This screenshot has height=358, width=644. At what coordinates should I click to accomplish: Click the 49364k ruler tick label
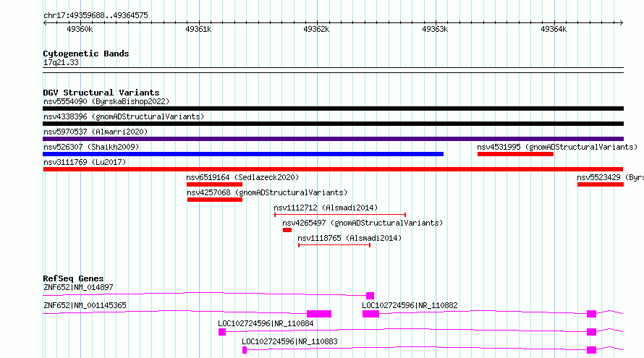point(554,29)
